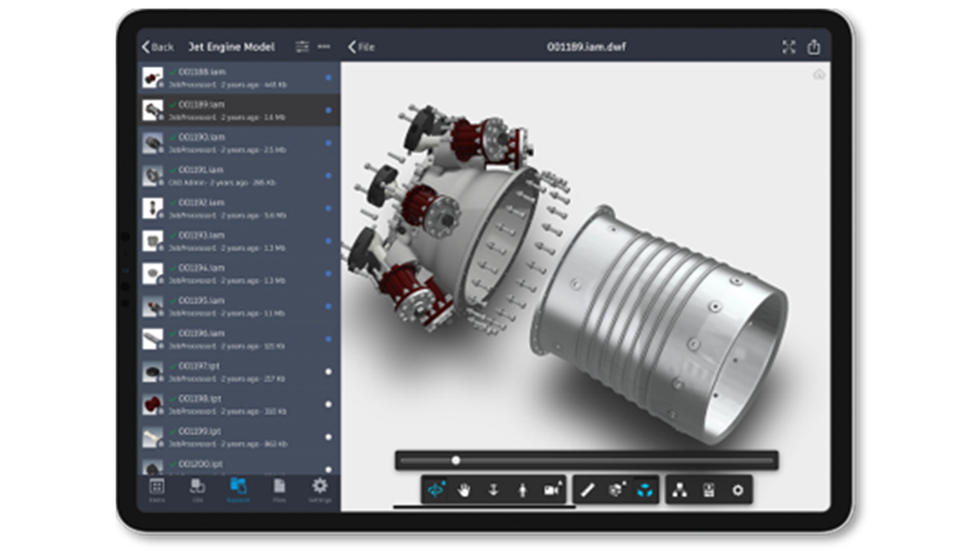Open file 001196.iam in list

click(x=238, y=339)
